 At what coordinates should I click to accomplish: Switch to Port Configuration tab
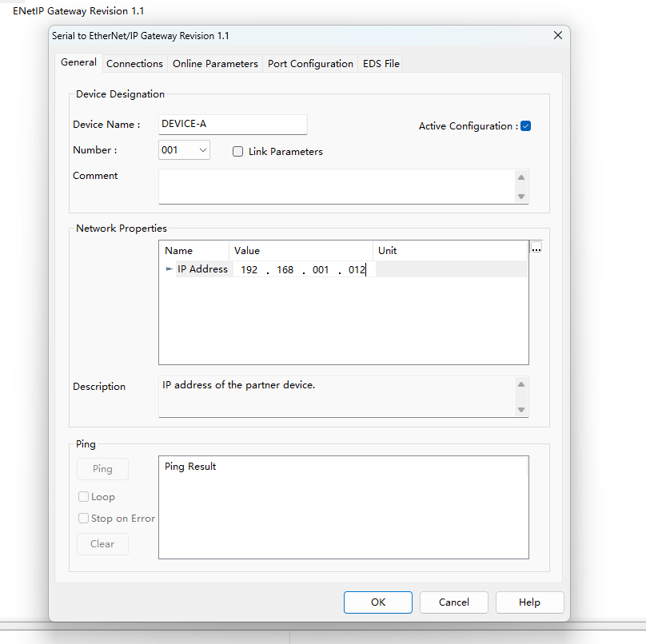(x=310, y=64)
